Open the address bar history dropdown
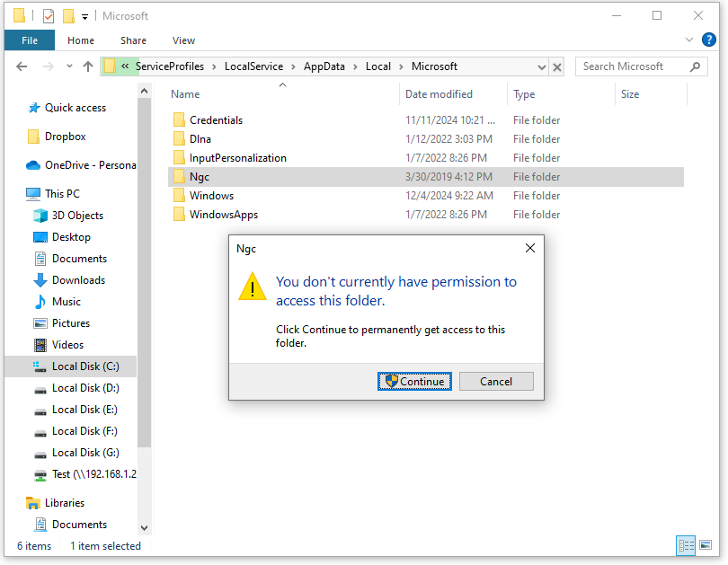 pyautogui.click(x=541, y=66)
